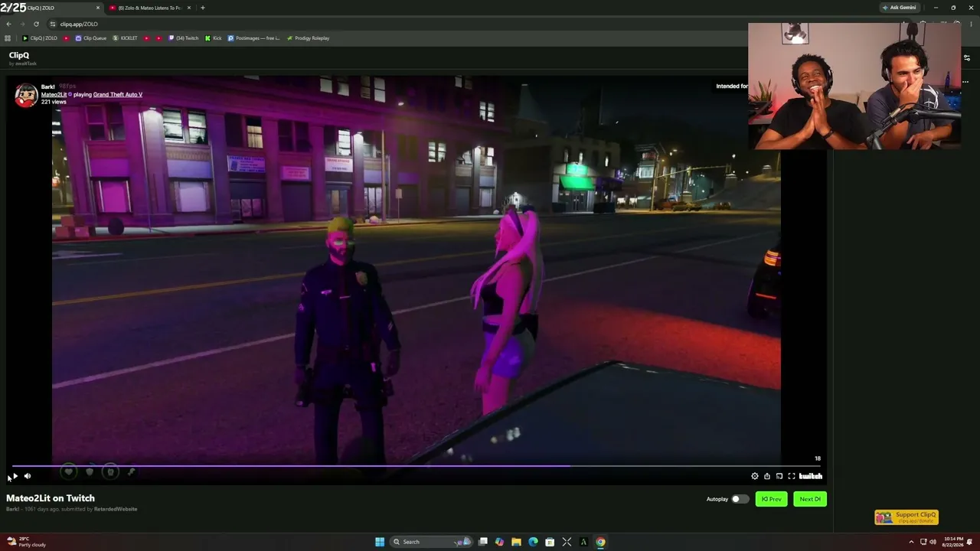The width and height of the screenshot is (980, 551).
Task: Open the Twitch logo link in player
Action: (x=810, y=476)
